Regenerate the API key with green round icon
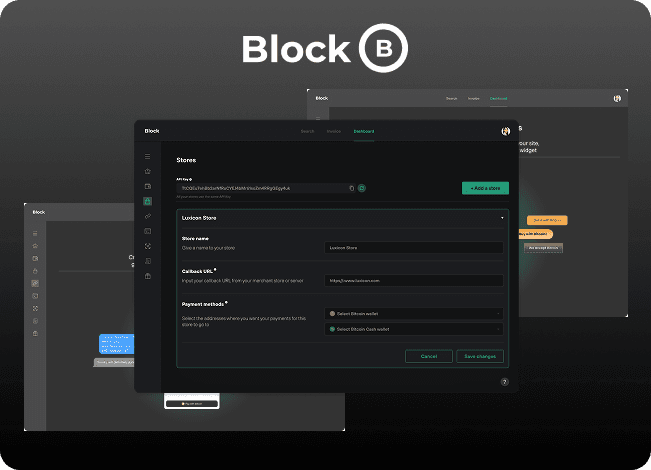 click(362, 188)
